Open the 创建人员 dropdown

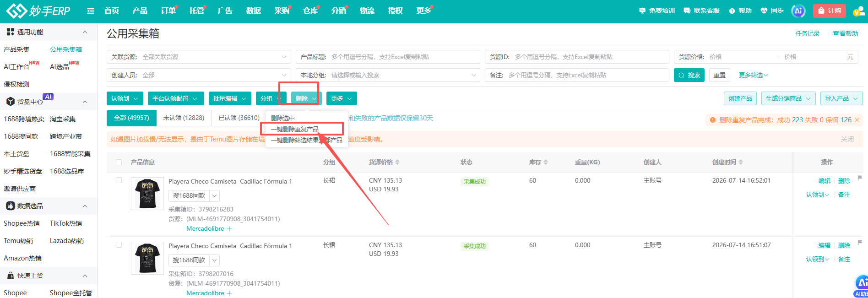point(199,75)
